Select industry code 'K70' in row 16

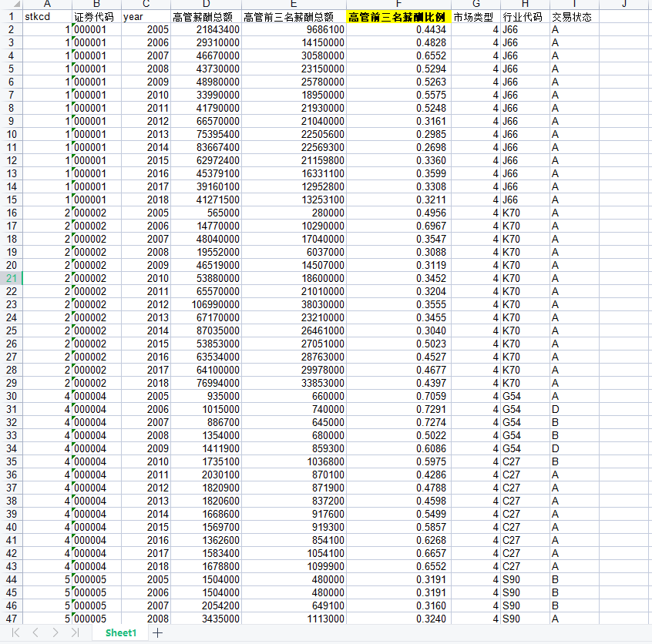click(x=525, y=213)
